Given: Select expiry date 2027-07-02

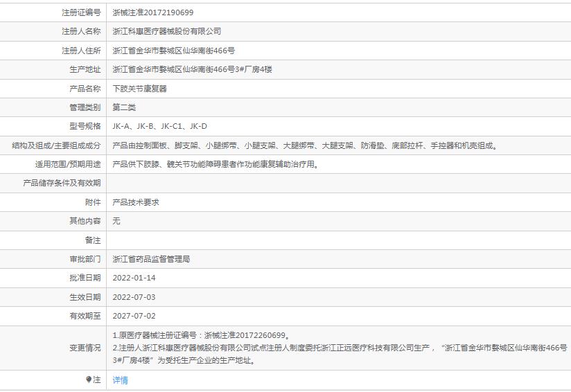Looking at the screenshot, I should click(134, 316).
